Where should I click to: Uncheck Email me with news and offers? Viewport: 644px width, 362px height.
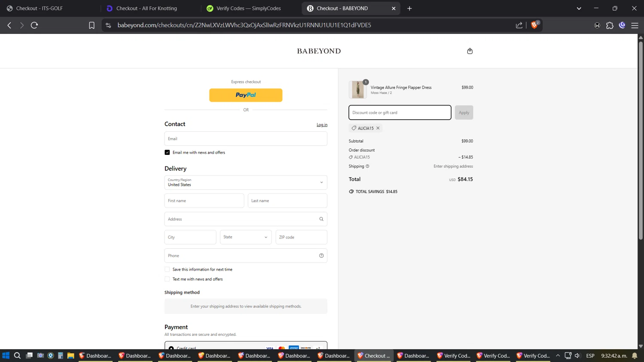tap(167, 153)
